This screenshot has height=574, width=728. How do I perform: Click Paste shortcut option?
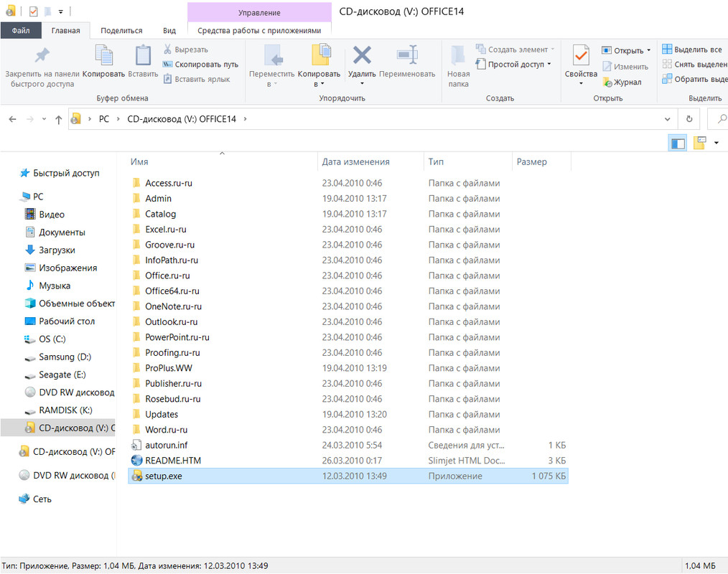(197, 79)
